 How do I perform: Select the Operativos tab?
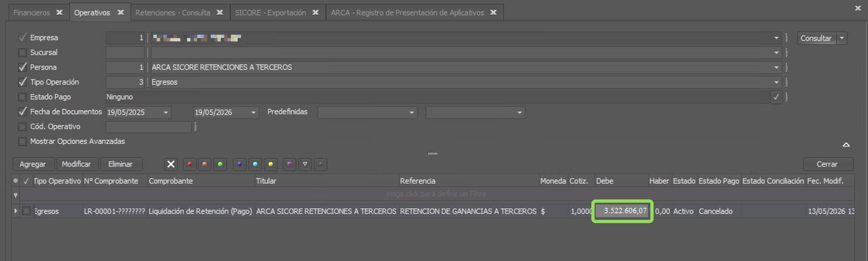[92, 12]
